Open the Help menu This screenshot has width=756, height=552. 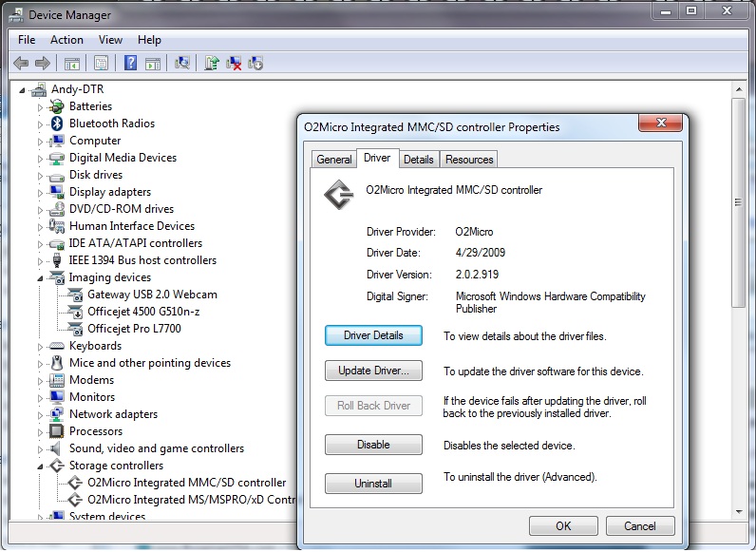point(149,40)
